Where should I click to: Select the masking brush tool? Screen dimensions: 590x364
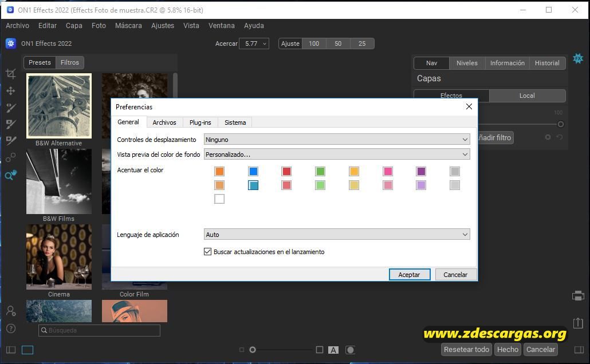(11, 108)
